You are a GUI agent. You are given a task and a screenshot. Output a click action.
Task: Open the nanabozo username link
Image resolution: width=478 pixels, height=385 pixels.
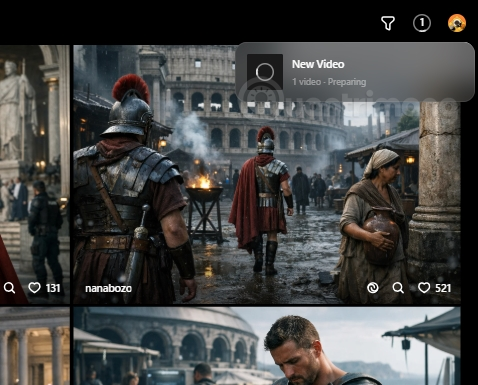[108, 288]
